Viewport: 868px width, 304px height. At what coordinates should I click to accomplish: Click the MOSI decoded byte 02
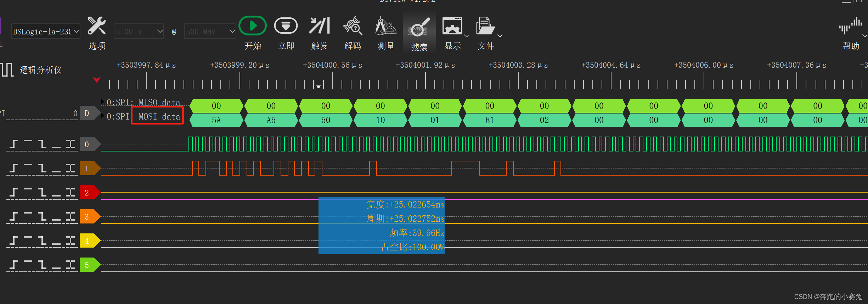544,120
